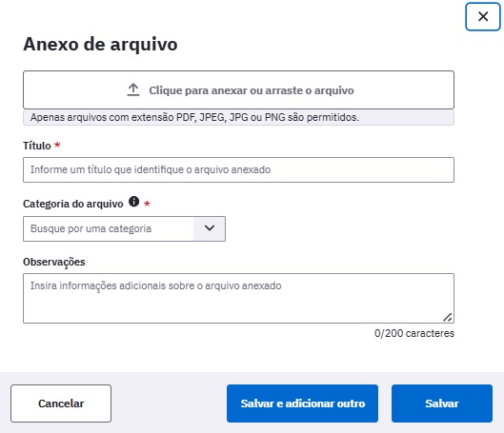504x433 pixels.
Task: Click the upload arrow icon
Action: click(x=133, y=89)
